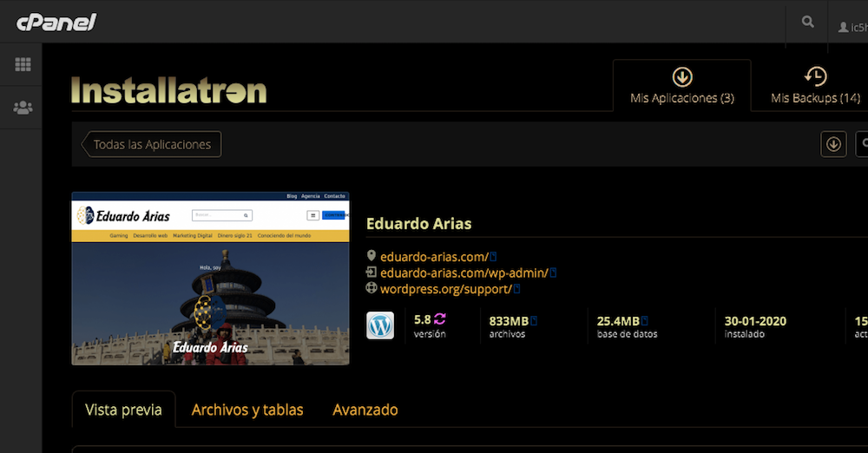Click the Eduardo Arias application title

[x=419, y=224]
